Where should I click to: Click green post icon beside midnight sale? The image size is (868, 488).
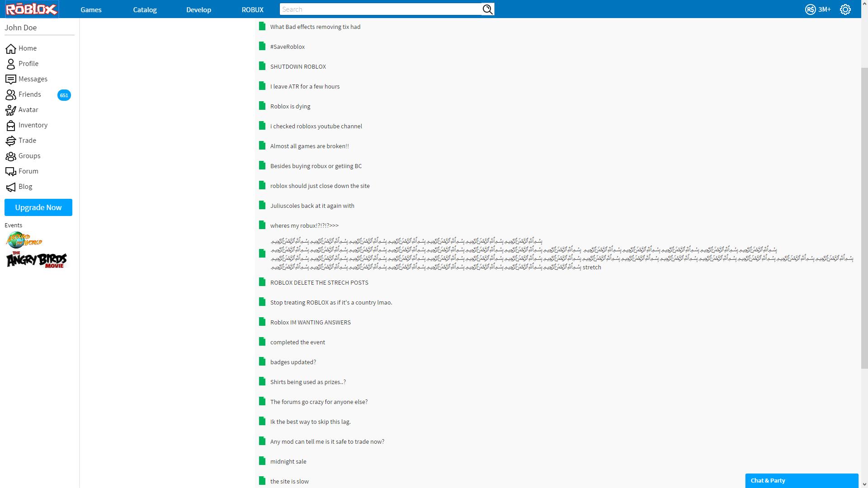(x=262, y=461)
